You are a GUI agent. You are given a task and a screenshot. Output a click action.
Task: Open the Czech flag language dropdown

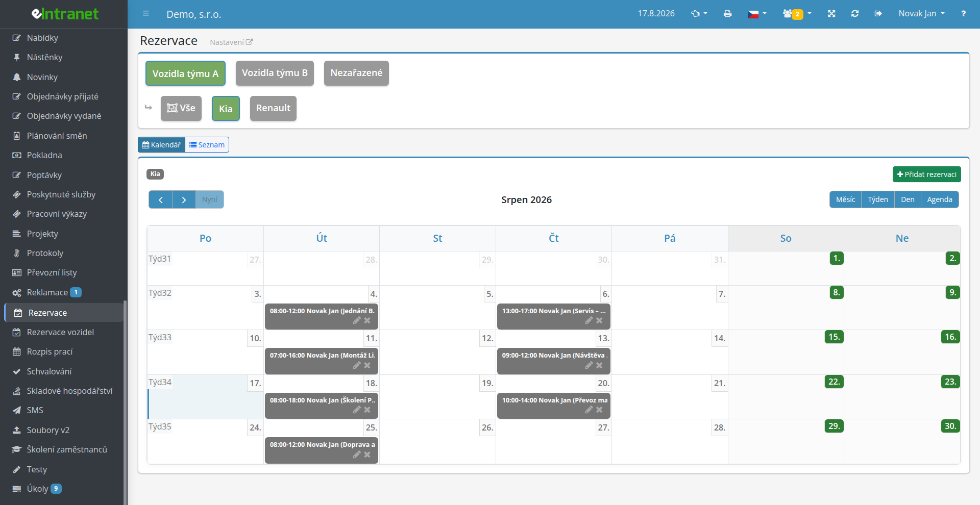click(757, 14)
